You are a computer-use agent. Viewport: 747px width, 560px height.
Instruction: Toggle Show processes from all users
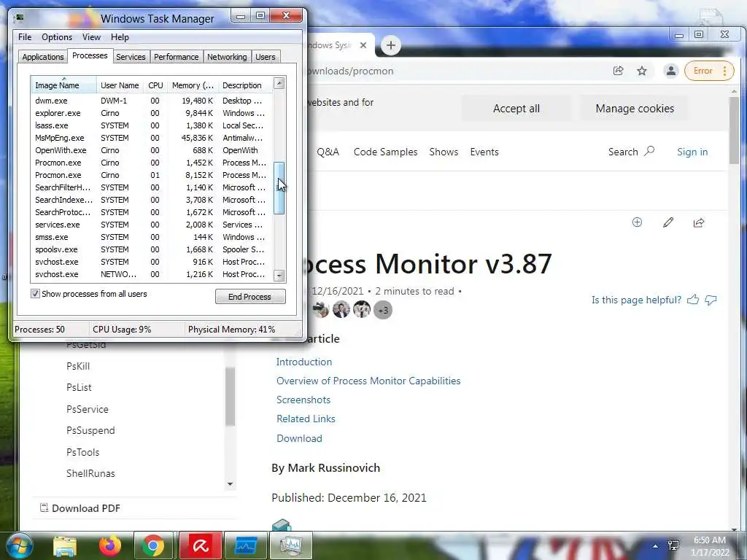(35, 294)
